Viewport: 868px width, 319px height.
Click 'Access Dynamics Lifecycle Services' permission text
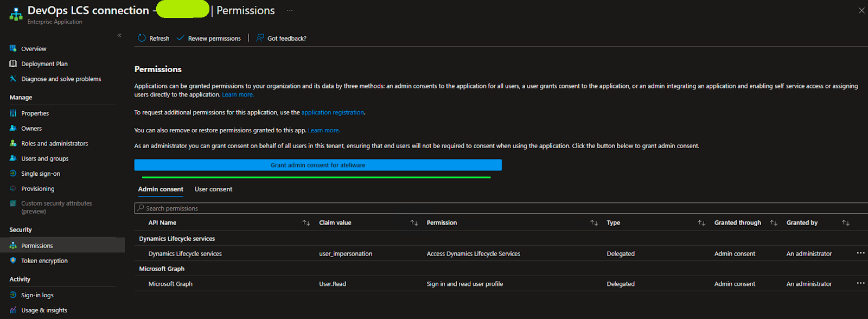pos(474,253)
